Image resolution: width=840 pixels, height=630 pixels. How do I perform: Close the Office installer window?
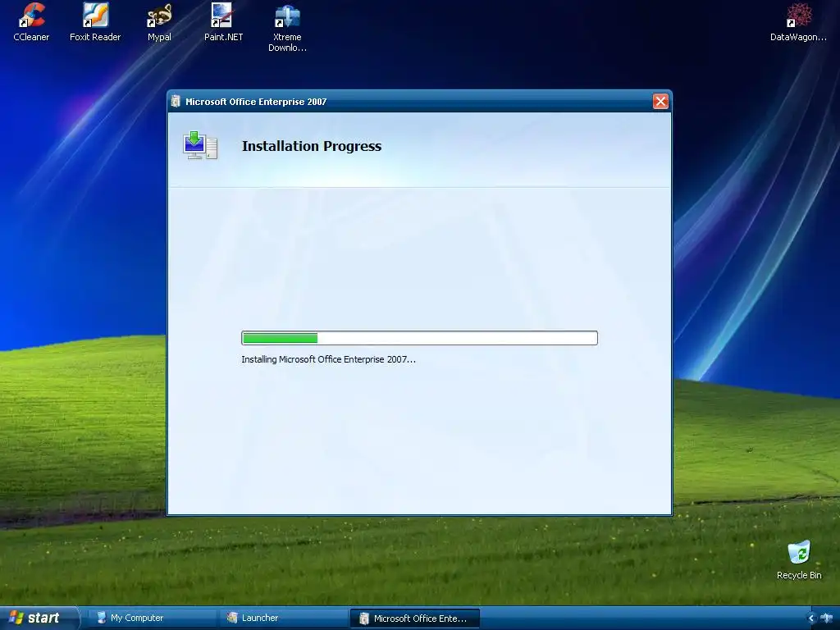pyautogui.click(x=660, y=101)
